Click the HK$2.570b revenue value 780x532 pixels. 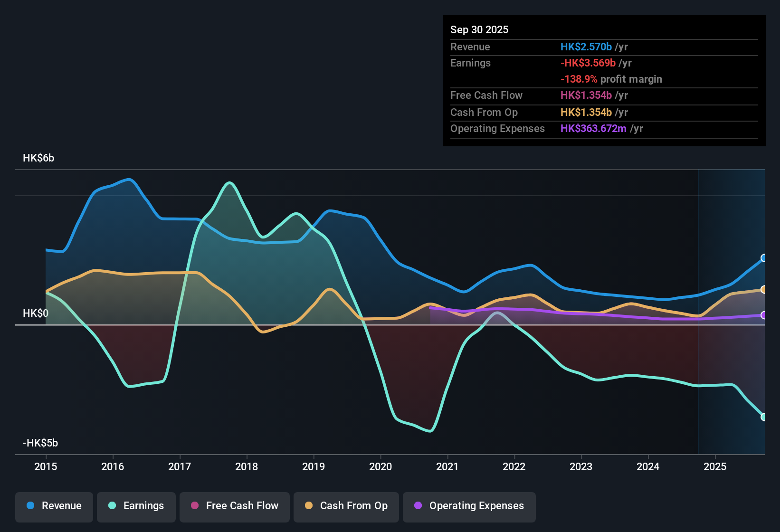(586, 47)
